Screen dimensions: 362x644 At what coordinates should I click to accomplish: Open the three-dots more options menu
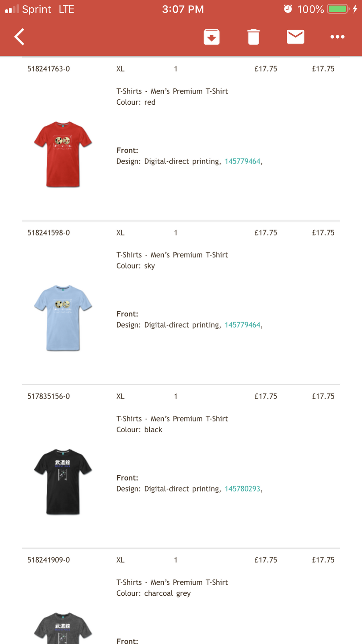[337, 37]
